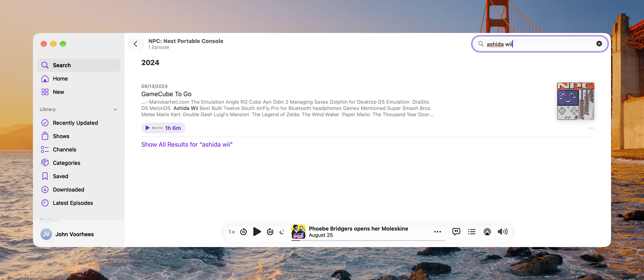The width and height of the screenshot is (644, 280).
Task: Open Recently Updated in Library
Action: pyautogui.click(x=79, y=123)
